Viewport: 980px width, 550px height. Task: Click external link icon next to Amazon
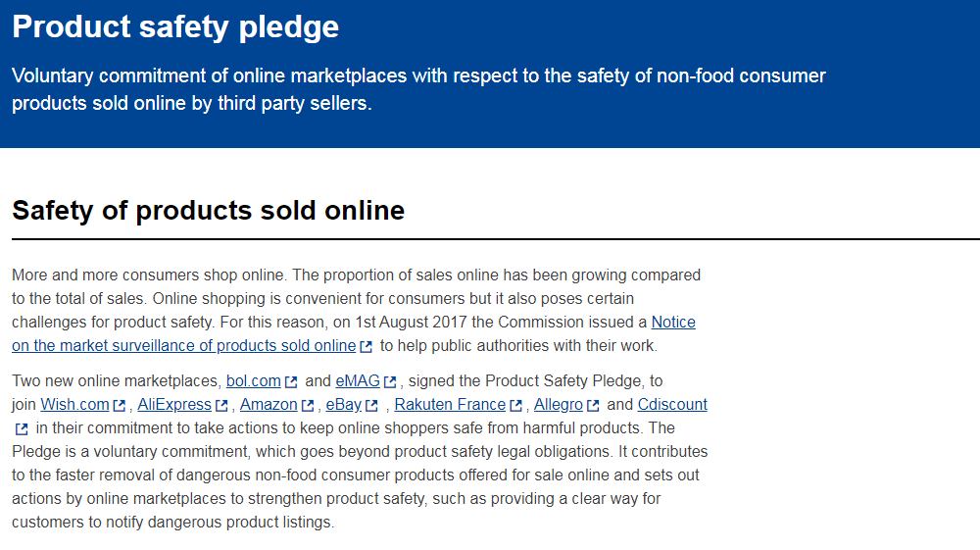308,406
